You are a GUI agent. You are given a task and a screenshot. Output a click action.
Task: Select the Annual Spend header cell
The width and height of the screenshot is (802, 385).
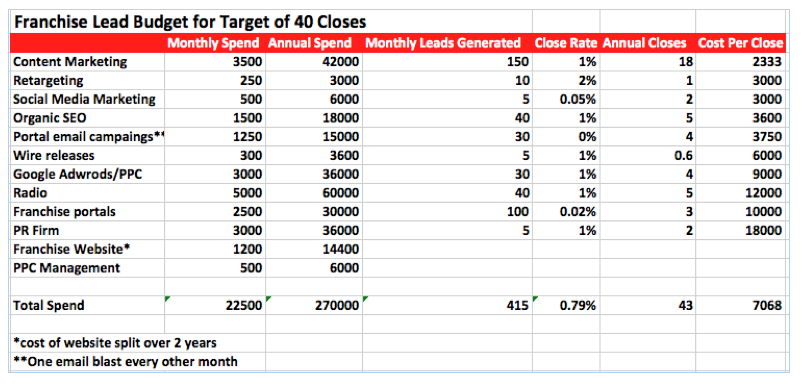coord(309,43)
